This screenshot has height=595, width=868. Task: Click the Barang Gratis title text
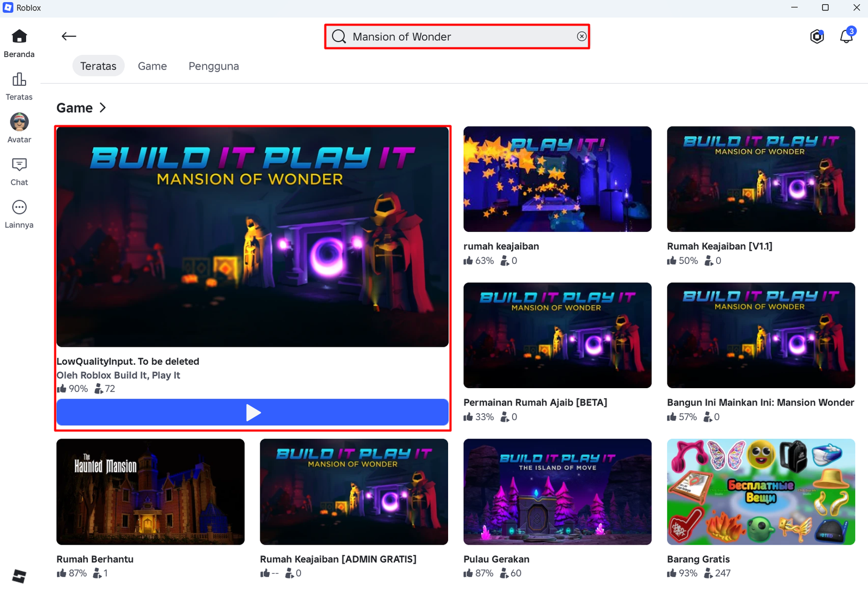pos(698,559)
